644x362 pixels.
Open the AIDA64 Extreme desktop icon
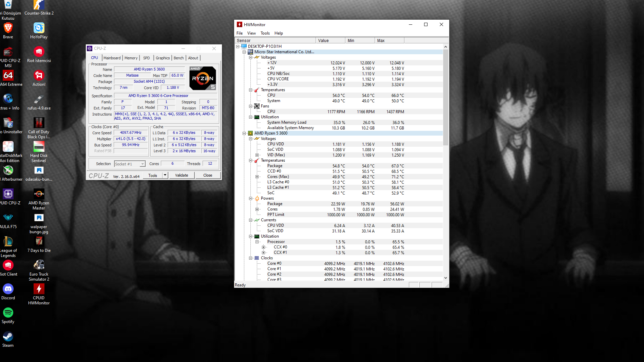(x=8, y=78)
